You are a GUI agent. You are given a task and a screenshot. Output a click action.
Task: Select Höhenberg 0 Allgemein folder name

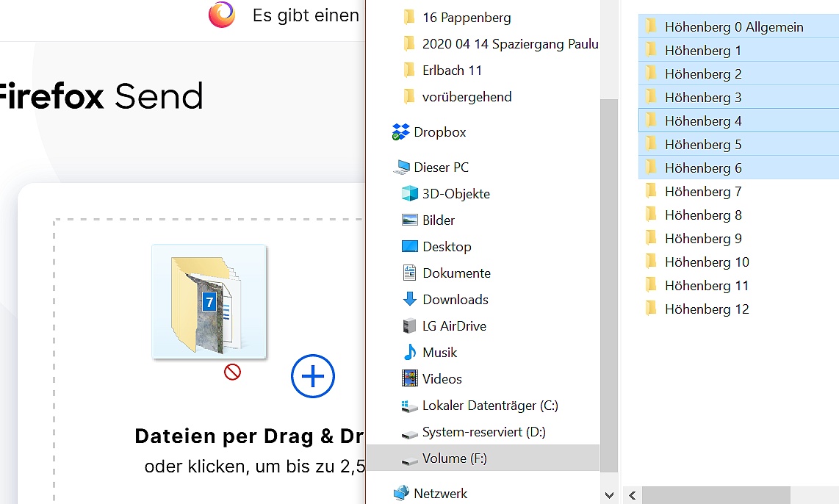734,26
